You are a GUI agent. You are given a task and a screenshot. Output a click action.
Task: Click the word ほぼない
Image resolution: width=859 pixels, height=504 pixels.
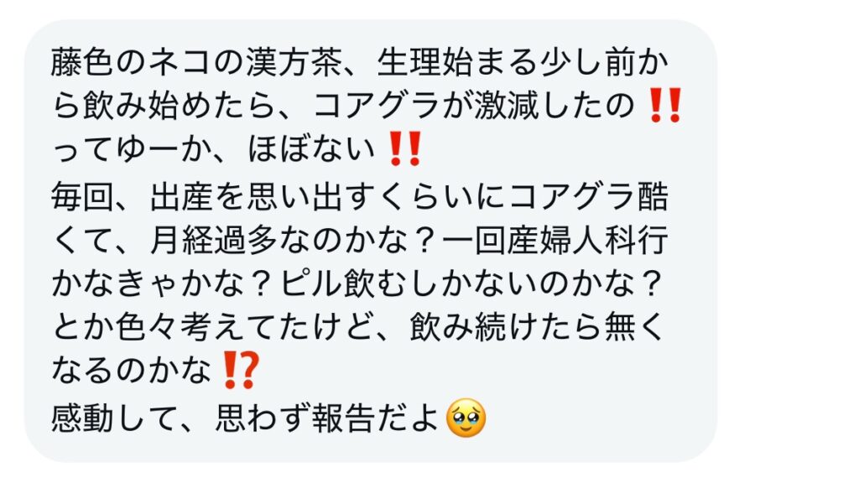(x=310, y=149)
